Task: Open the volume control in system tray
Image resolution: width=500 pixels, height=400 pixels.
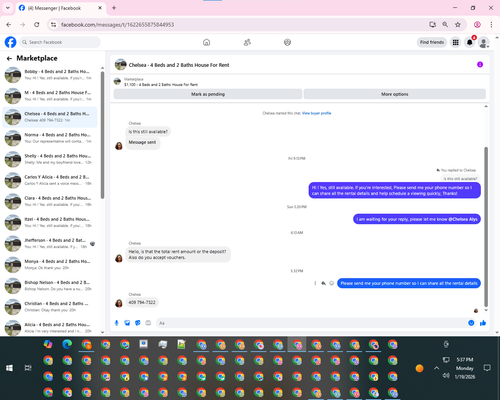Action: [x=446, y=376]
